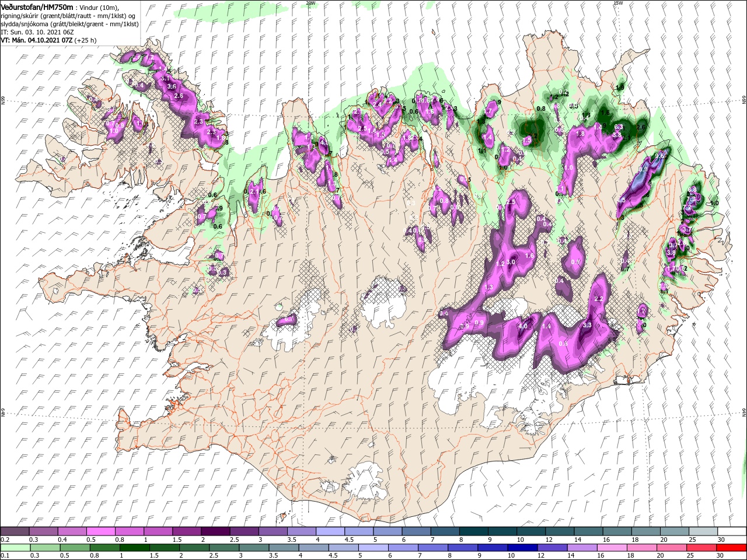Pick top-row white swatch after 30

[x=732, y=531]
